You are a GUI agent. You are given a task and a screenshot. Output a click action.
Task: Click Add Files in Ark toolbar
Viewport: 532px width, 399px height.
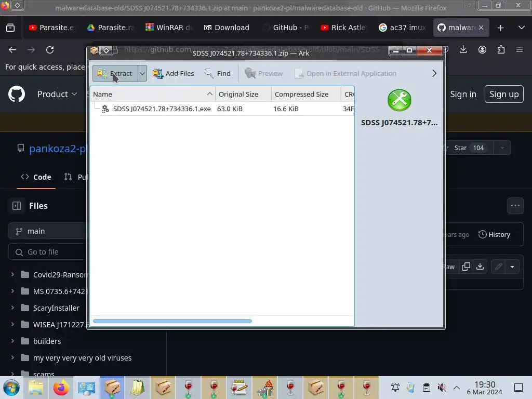point(173,73)
